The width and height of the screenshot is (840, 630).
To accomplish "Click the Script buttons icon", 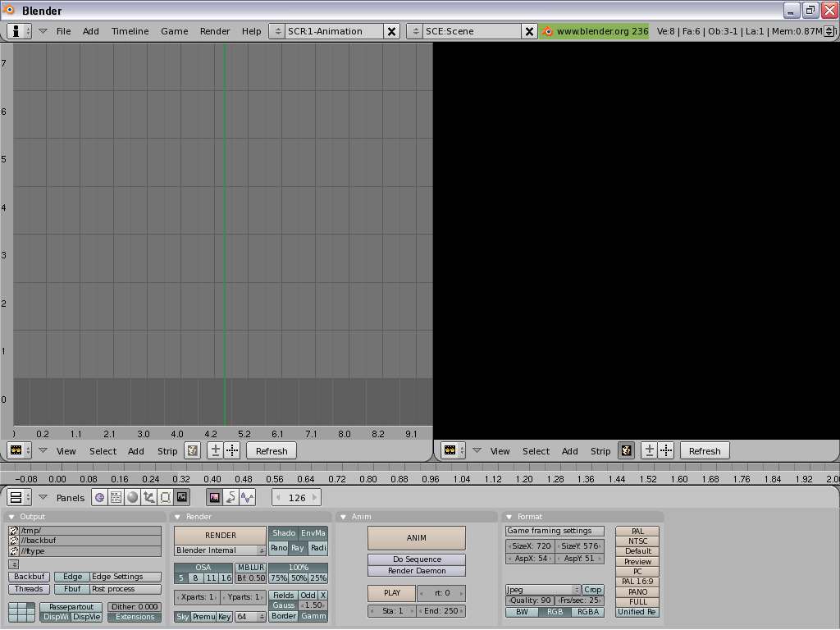I will [115, 497].
